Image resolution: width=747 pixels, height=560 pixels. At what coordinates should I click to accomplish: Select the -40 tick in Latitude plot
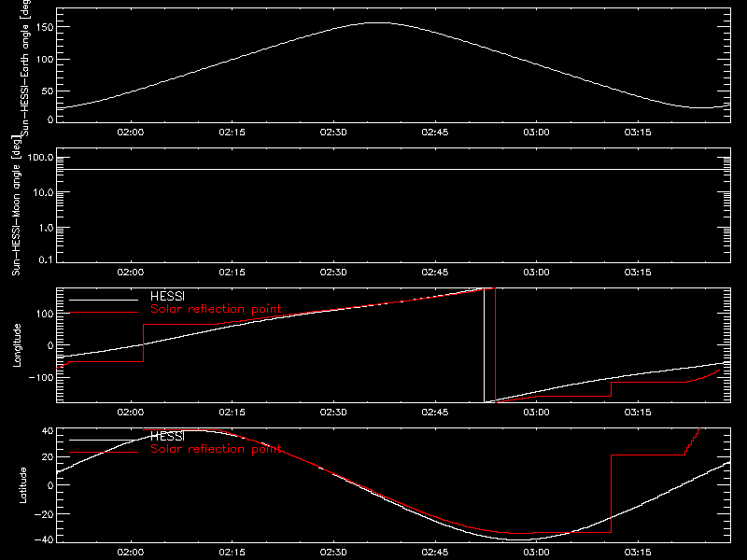(x=44, y=540)
